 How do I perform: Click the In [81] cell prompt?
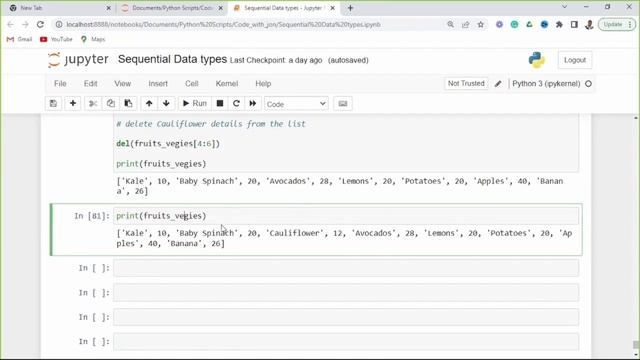[92, 216]
